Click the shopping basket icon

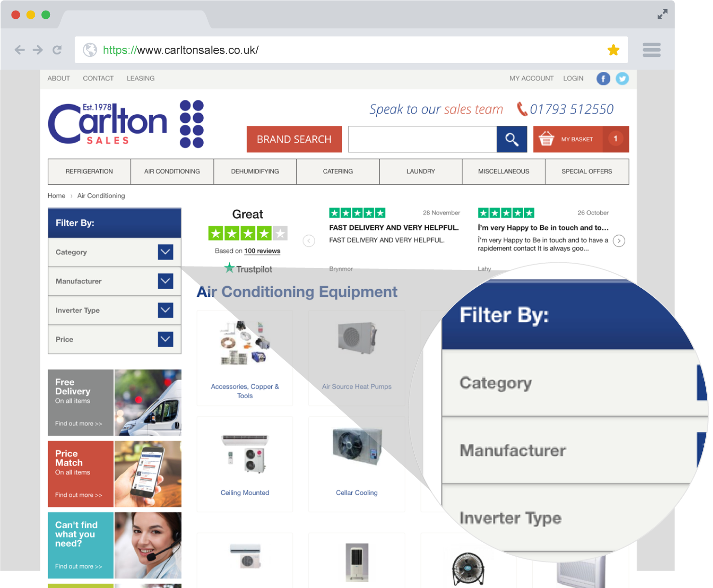[546, 139]
